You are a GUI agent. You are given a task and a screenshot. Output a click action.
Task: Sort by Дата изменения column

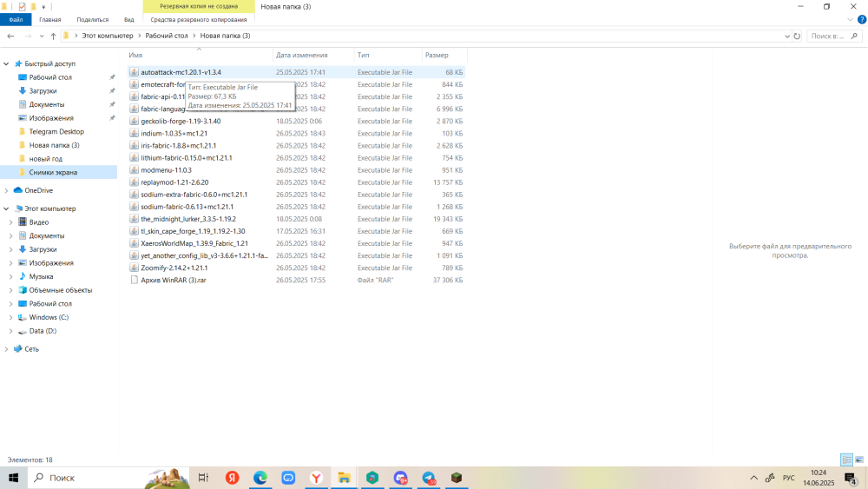pyautogui.click(x=302, y=55)
